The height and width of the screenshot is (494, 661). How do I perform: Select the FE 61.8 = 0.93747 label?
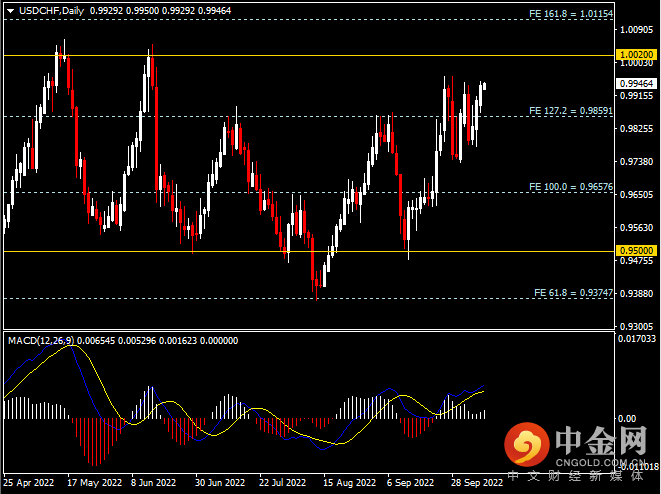(573, 293)
